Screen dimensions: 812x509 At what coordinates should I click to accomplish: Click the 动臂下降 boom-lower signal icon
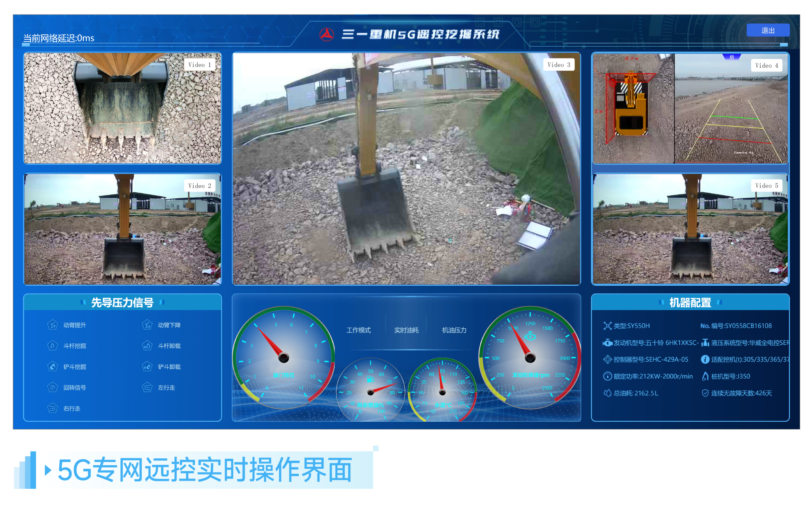pos(147,325)
